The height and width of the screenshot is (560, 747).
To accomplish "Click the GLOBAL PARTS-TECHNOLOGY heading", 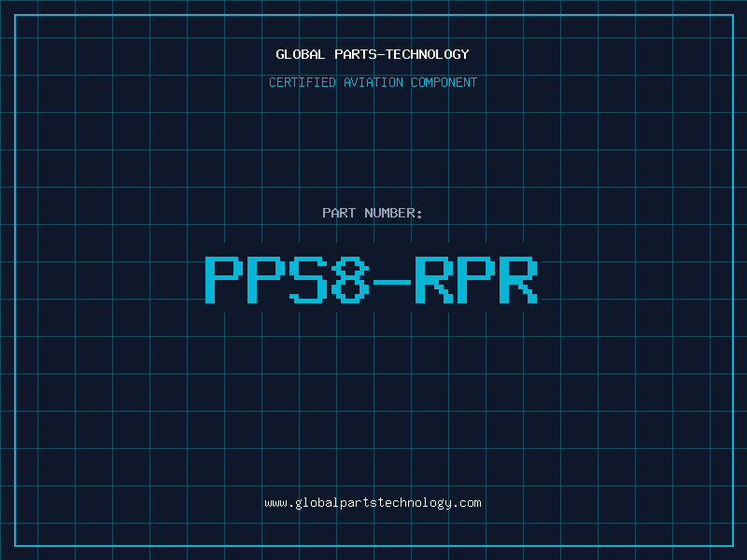I will click(x=373, y=54).
